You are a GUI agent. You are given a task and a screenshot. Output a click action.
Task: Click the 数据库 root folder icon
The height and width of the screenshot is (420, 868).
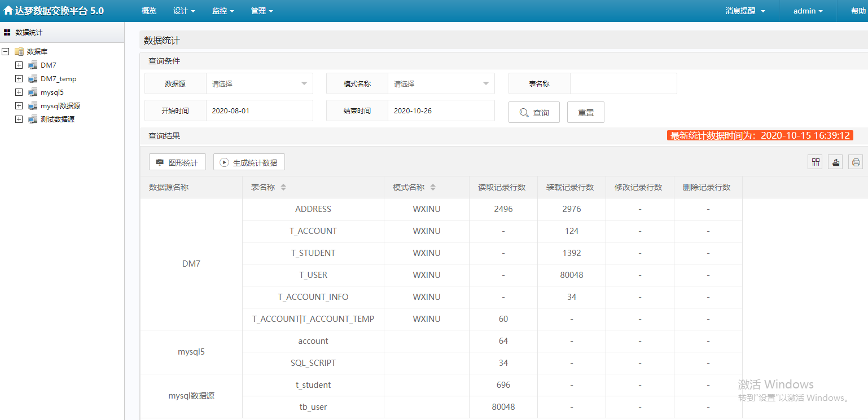19,51
